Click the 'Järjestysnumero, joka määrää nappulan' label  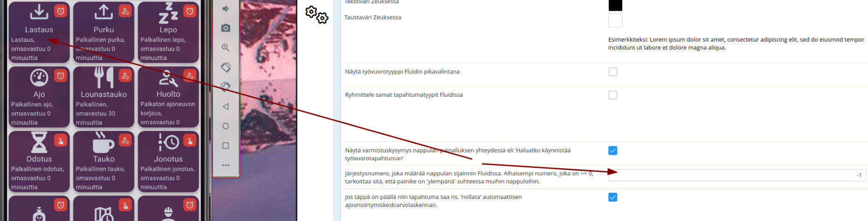(469, 177)
